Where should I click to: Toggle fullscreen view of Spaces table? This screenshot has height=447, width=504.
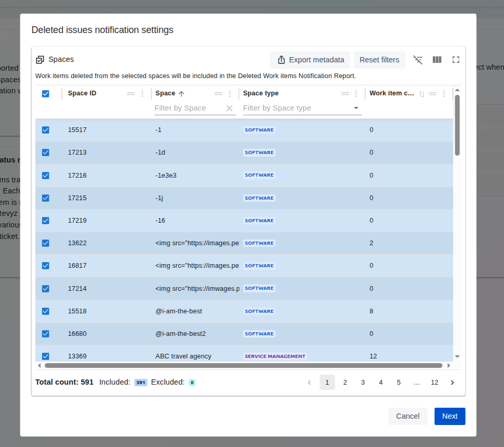tap(456, 60)
